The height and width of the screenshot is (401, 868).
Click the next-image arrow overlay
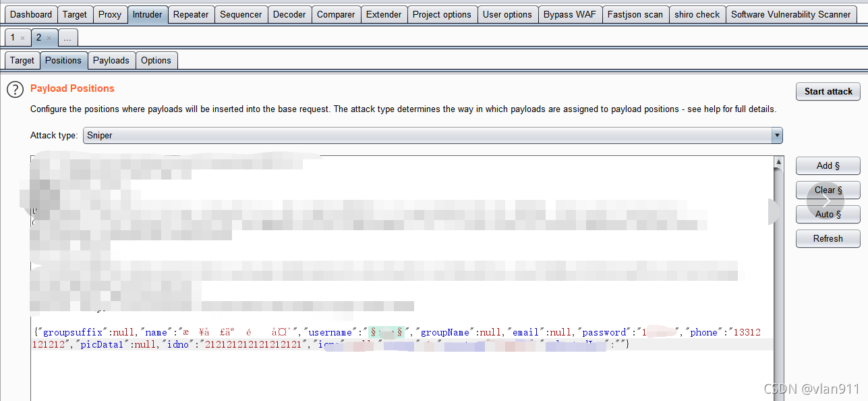[x=826, y=200]
